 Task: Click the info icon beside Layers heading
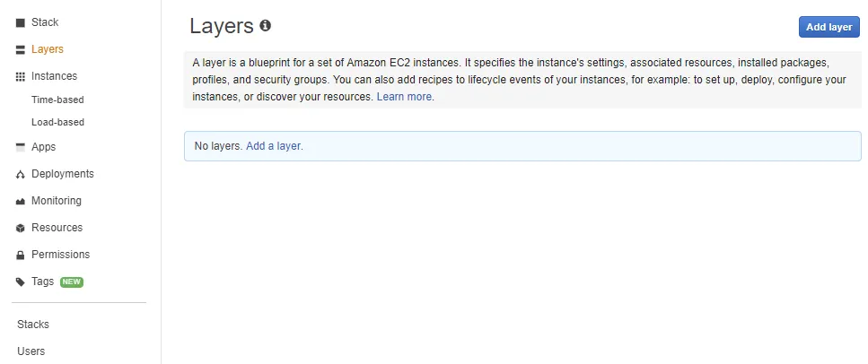tap(265, 26)
